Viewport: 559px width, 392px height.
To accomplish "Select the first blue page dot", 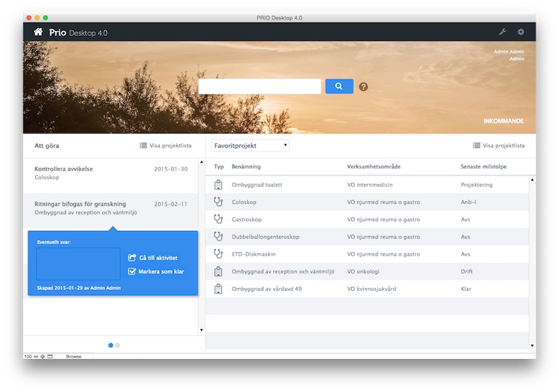I will [x=111, y=346].
